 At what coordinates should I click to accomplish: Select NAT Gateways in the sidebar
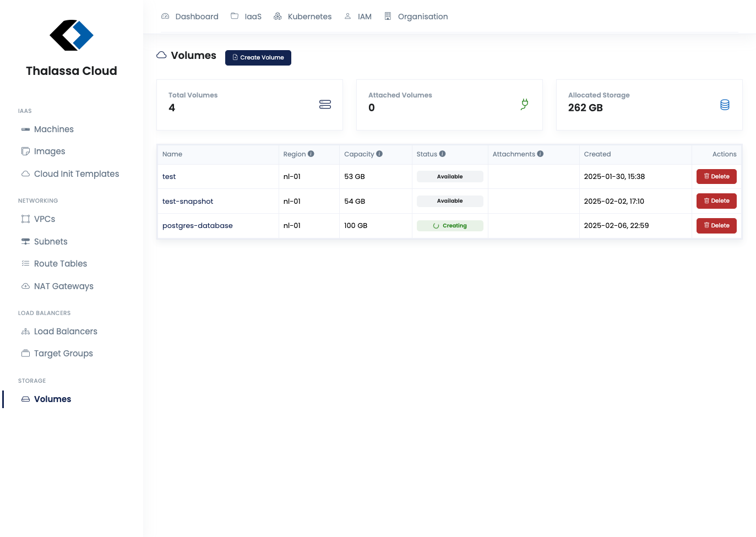tap(63, 286)
